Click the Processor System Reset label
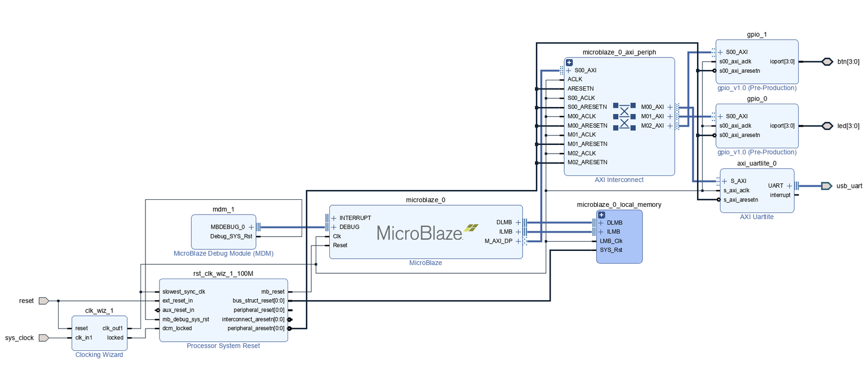 [224, 346]
